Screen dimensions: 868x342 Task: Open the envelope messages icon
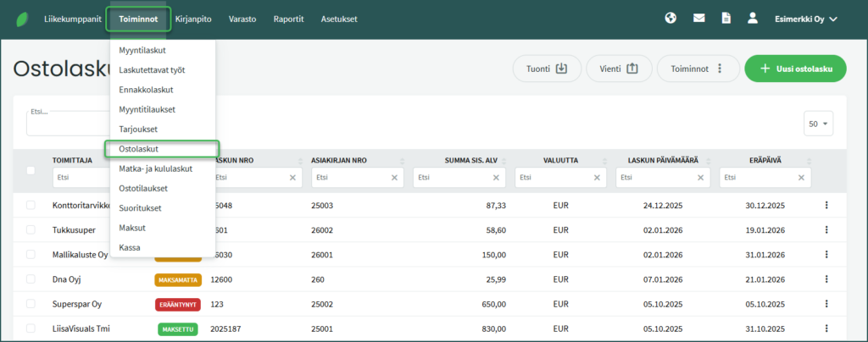click(698, 18)
